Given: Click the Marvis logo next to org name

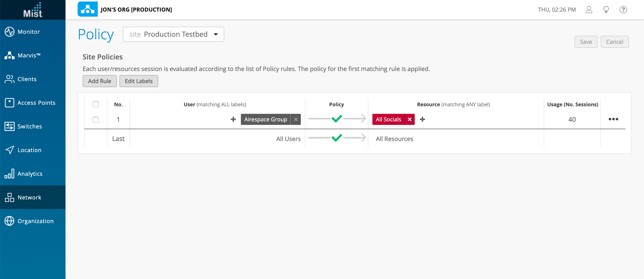Looking at the screenshot, I should [x=87, y=9].
